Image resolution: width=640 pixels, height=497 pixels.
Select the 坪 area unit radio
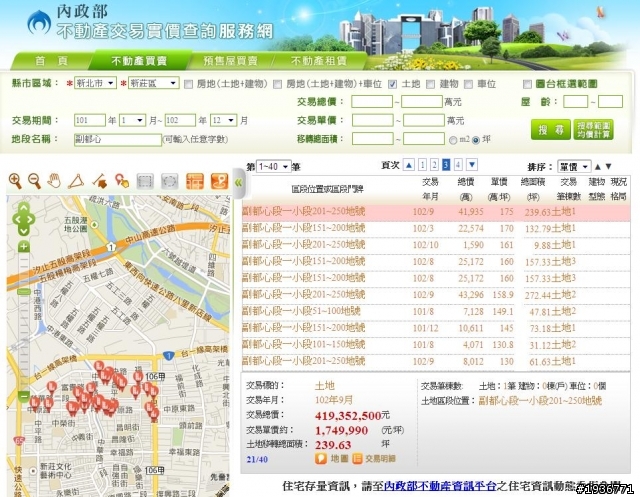476,140
